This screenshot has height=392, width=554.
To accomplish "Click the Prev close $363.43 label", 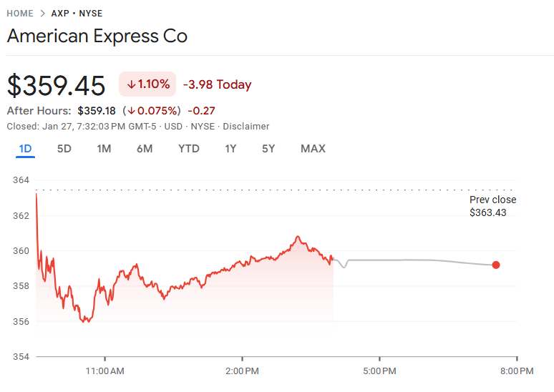I will (492, 206).
